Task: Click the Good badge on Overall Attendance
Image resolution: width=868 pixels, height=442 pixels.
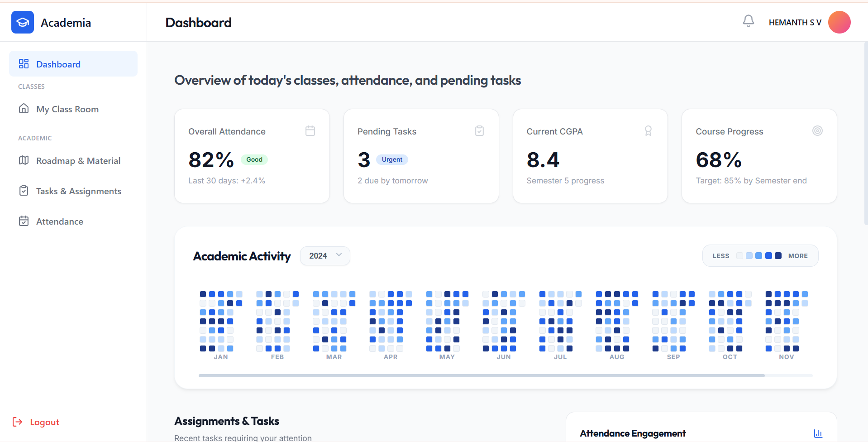Action: coord(254,159)
